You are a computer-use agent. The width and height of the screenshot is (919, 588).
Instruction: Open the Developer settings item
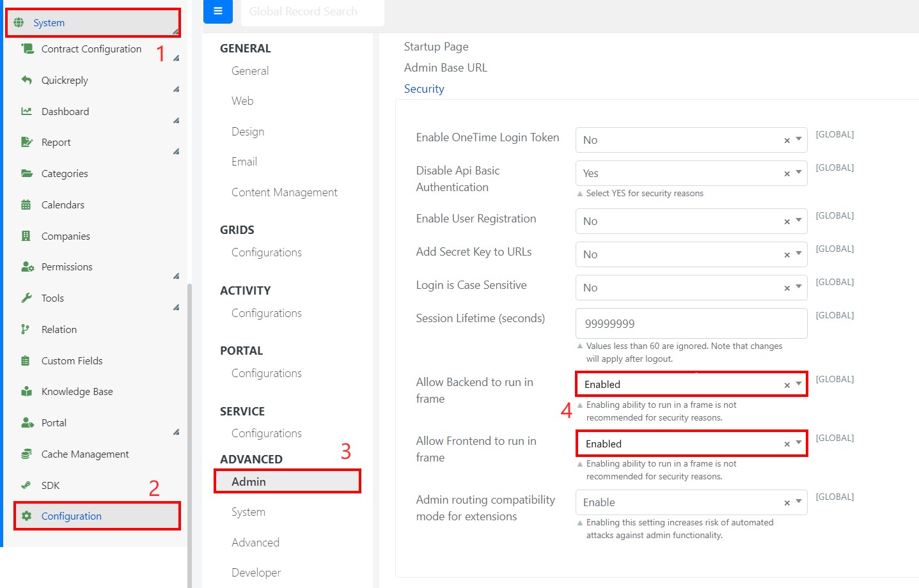(x=256, y=573)
